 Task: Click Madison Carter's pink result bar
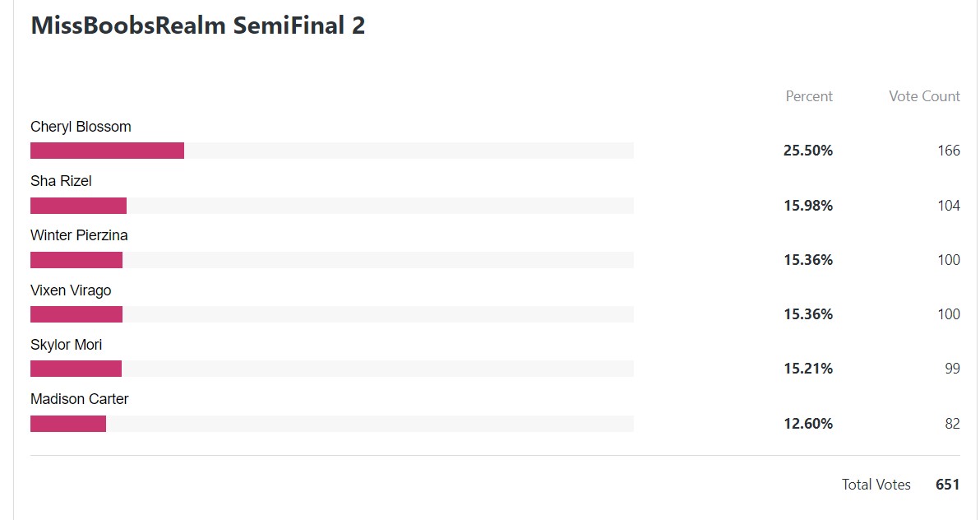click(x=68, y=424)
